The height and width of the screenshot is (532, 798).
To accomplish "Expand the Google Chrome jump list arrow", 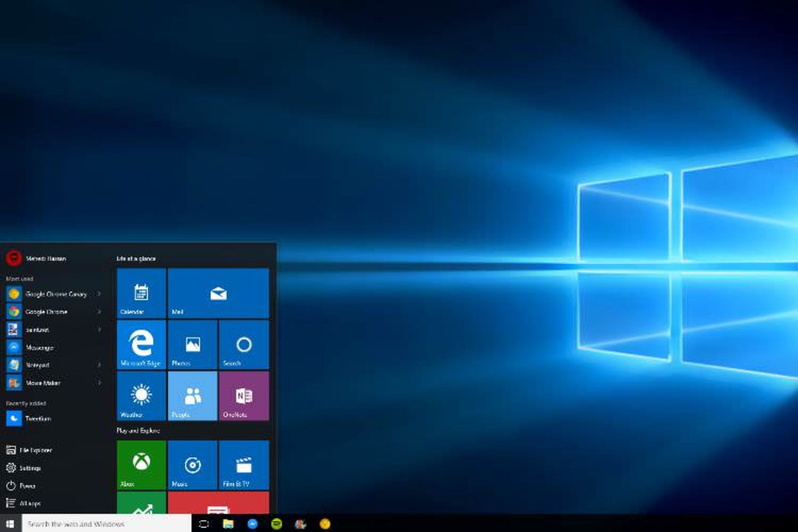I will pos(99,312).
